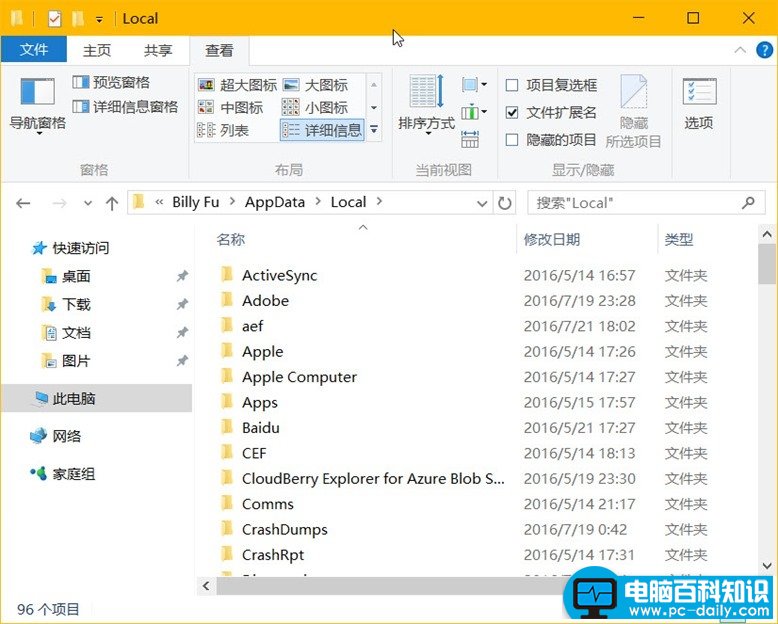
Task: Switch to the Share (共享) tab
Action: tap(158, 50)
